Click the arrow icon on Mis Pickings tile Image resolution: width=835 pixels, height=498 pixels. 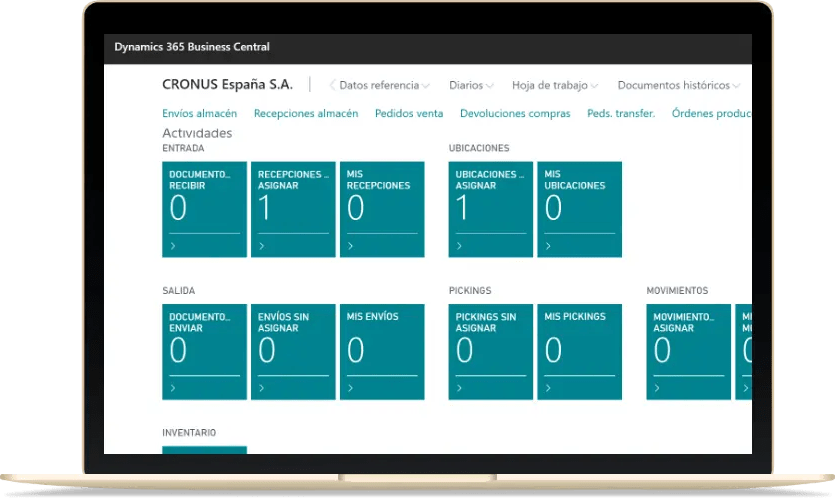pos(549,388)
